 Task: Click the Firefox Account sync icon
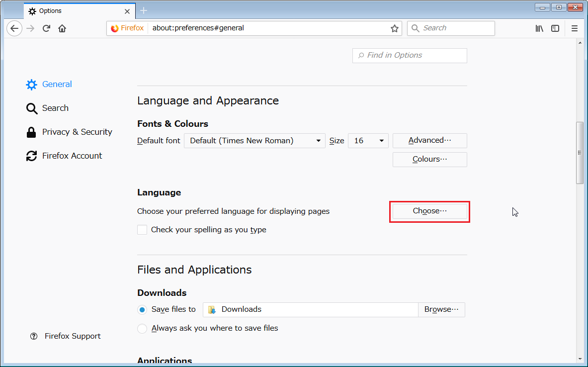click(31, 156)
